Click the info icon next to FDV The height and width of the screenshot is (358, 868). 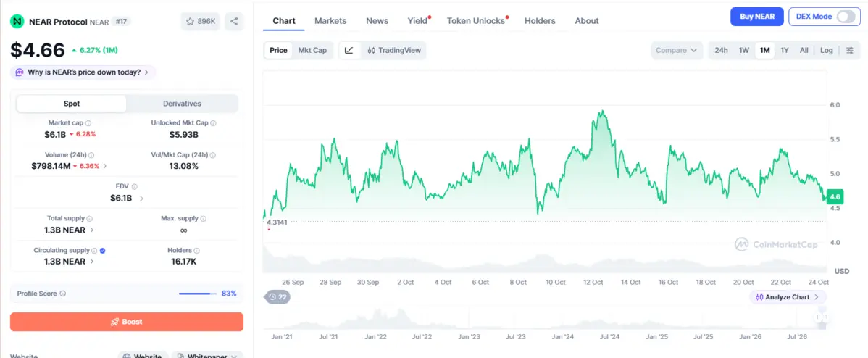click(x=135, y=187)
